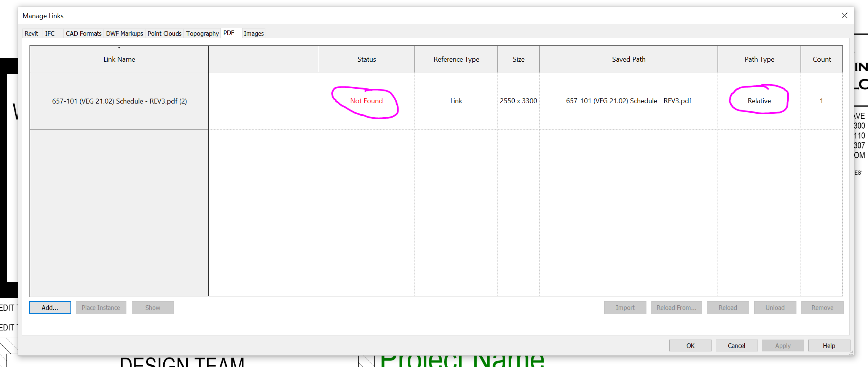The width and height of the screenshot is (868, 367).
Task: Click Reload From to repath the missing PDF
Action: pos(676,307)
